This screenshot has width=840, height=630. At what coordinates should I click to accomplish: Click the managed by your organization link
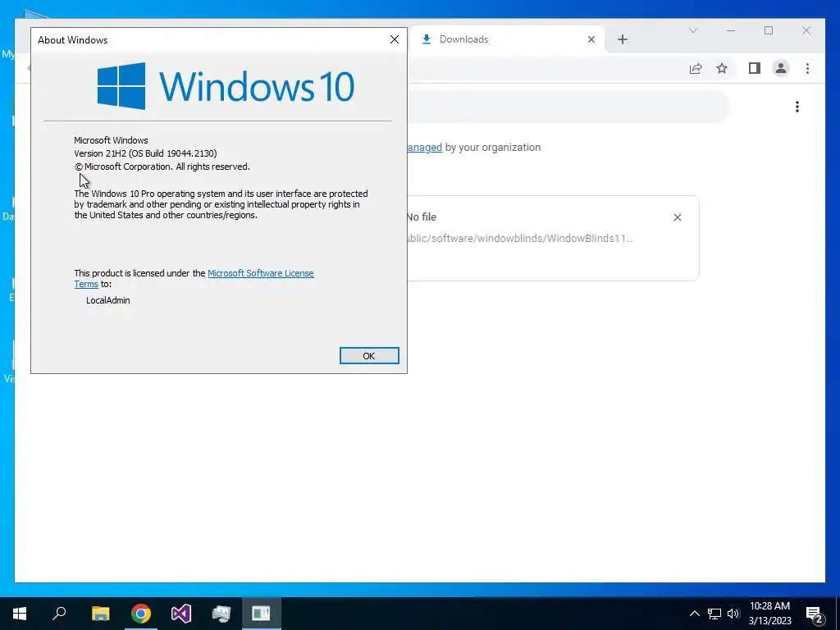tap(424, 148)
